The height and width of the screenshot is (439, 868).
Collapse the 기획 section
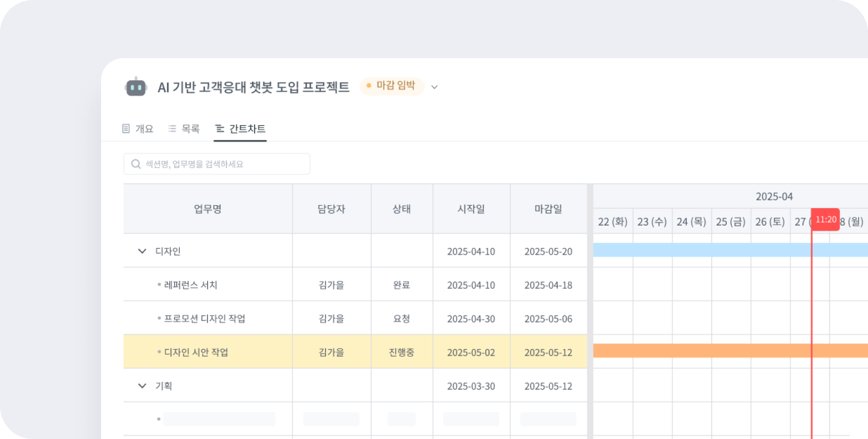[142, 386]
